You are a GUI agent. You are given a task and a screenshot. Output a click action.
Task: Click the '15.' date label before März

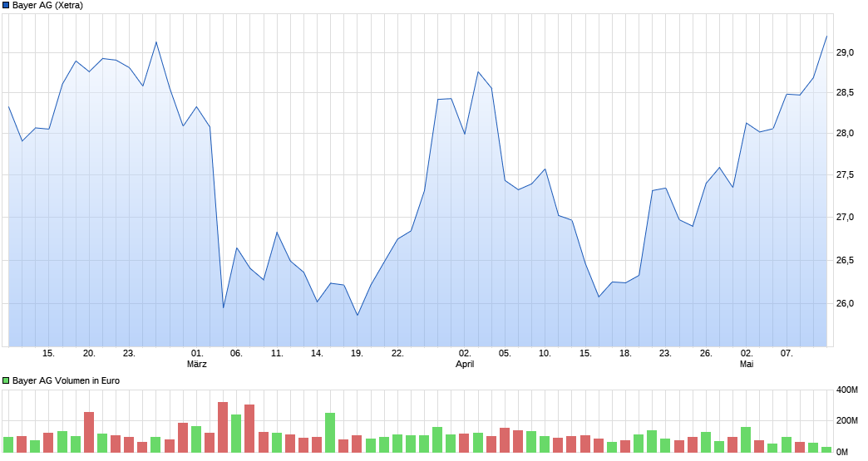(49, 353)
